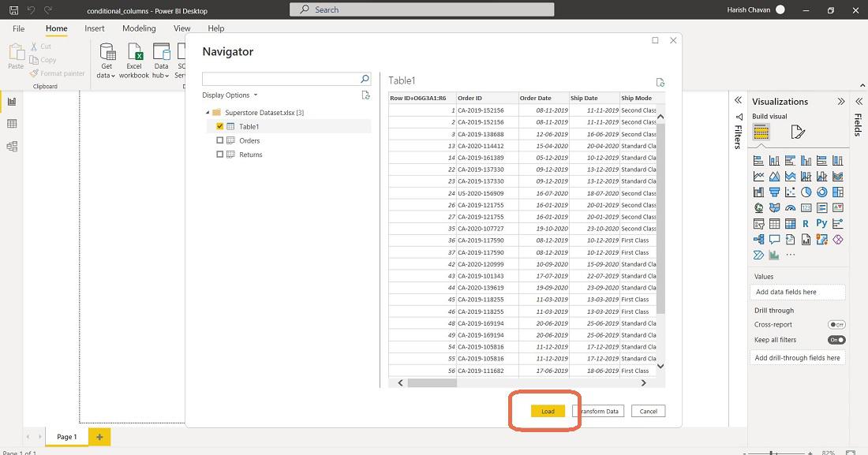Expand the Filters pane with its chevron
This screenshot has width=868, height=455.
(738, 100)
